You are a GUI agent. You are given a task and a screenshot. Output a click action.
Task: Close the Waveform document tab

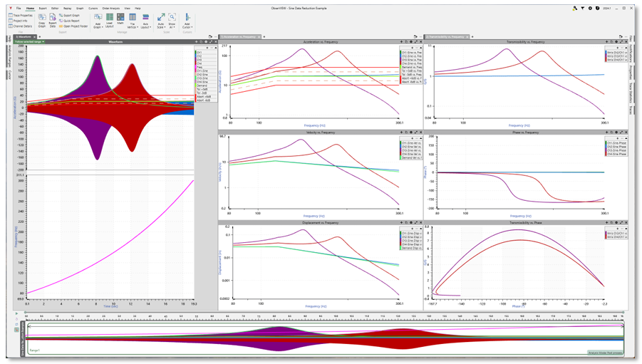pos(34,37)
